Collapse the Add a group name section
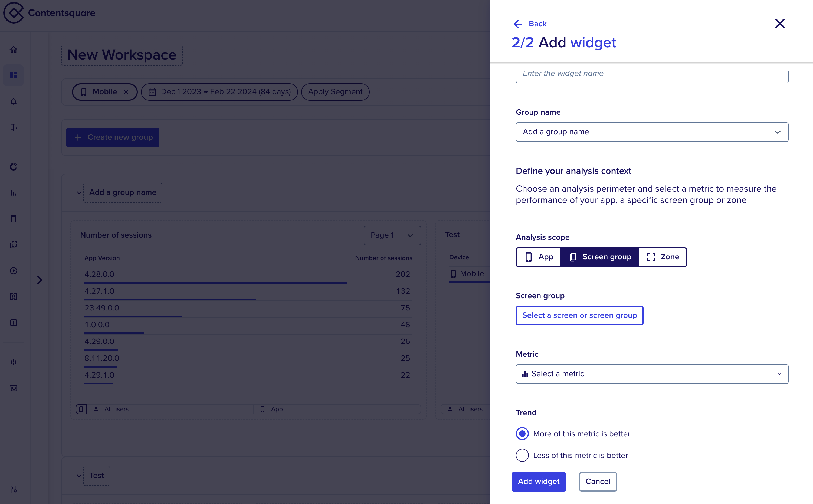The width and height of the screenshot is (813, 504). tap(79, 193)
